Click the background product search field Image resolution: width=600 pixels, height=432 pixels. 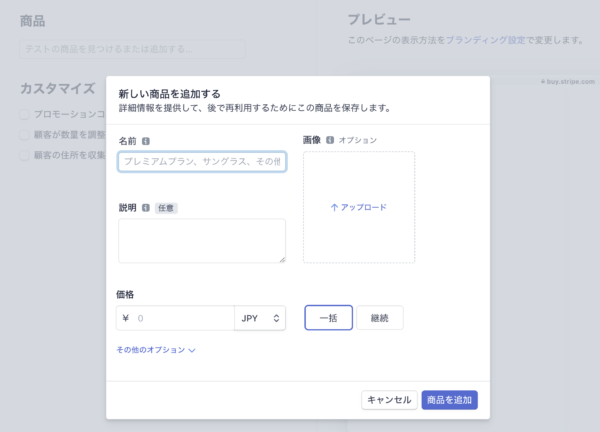click(132, 49)
